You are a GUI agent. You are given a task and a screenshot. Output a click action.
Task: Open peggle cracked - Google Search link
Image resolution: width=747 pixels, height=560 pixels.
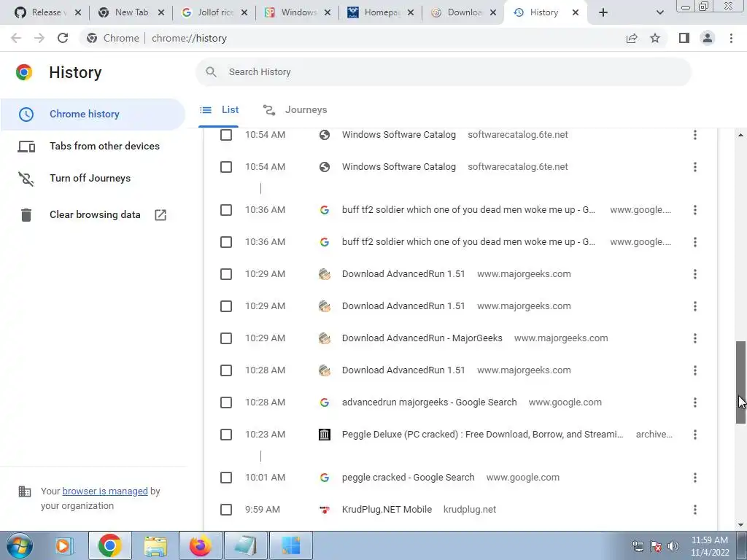409,477
